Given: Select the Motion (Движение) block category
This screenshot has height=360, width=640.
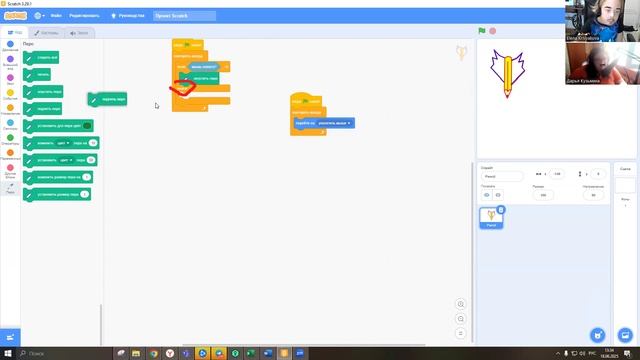Looking at the screenshot, I should (10, 46).
